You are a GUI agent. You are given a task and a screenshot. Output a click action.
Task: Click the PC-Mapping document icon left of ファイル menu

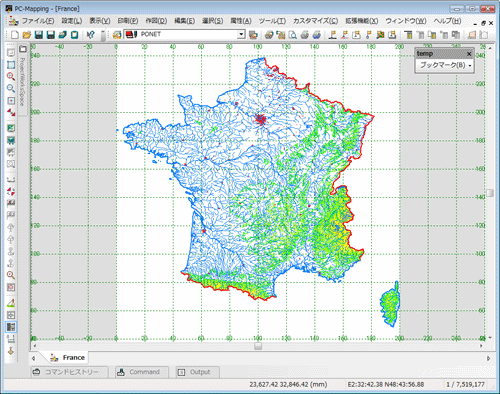14,21
